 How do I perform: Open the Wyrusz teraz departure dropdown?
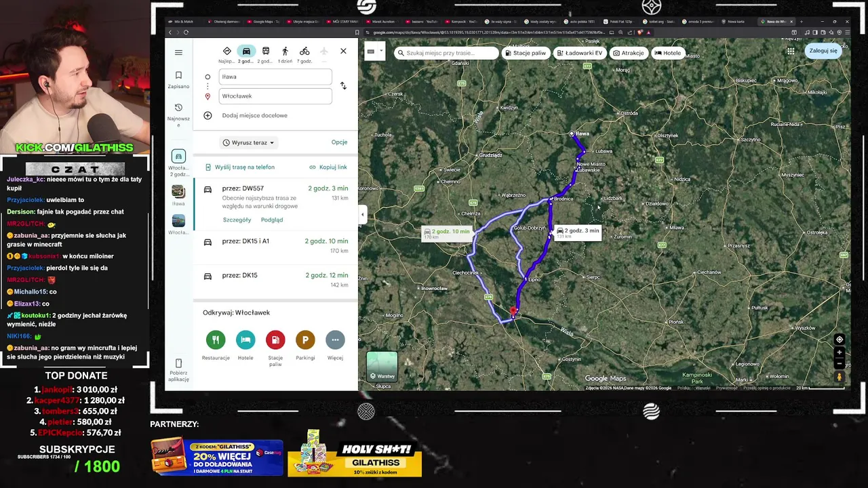point(248,142)
